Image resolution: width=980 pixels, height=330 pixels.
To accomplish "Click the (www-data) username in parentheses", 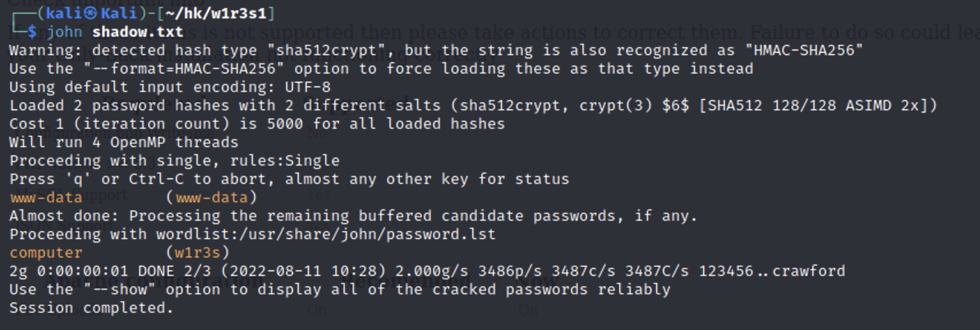I will [x=211, y=197].
